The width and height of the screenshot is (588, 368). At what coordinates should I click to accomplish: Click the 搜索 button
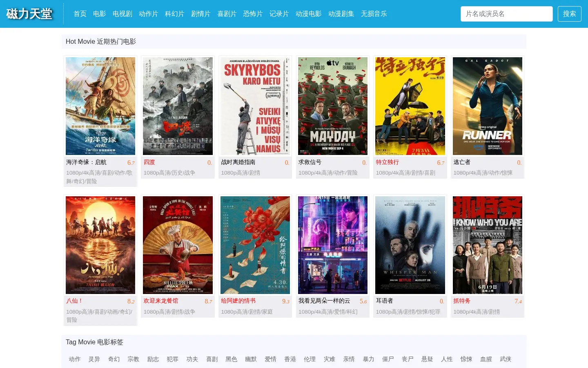(570, 14)
